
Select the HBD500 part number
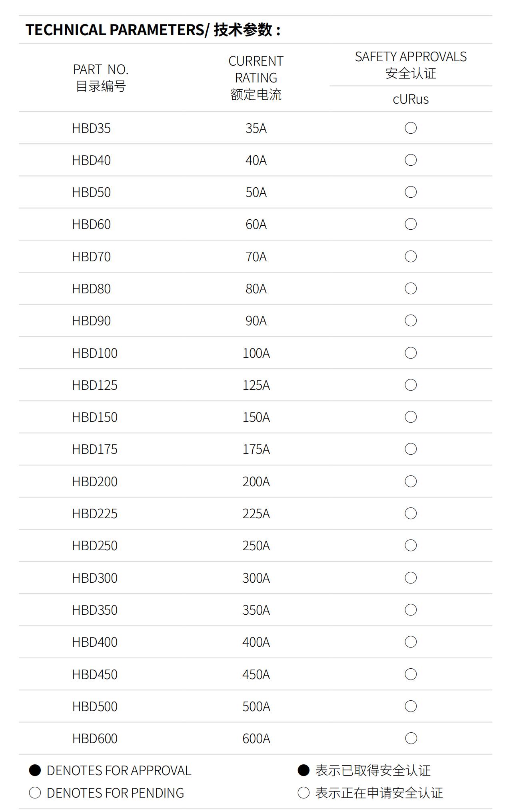click(x=95, y=706)
